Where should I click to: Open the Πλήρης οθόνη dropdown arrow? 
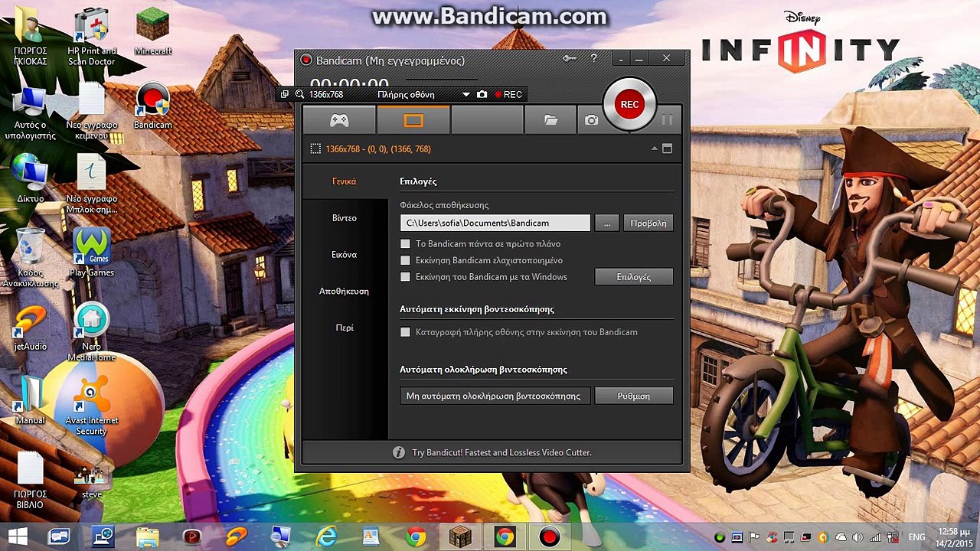coord(465,94)
